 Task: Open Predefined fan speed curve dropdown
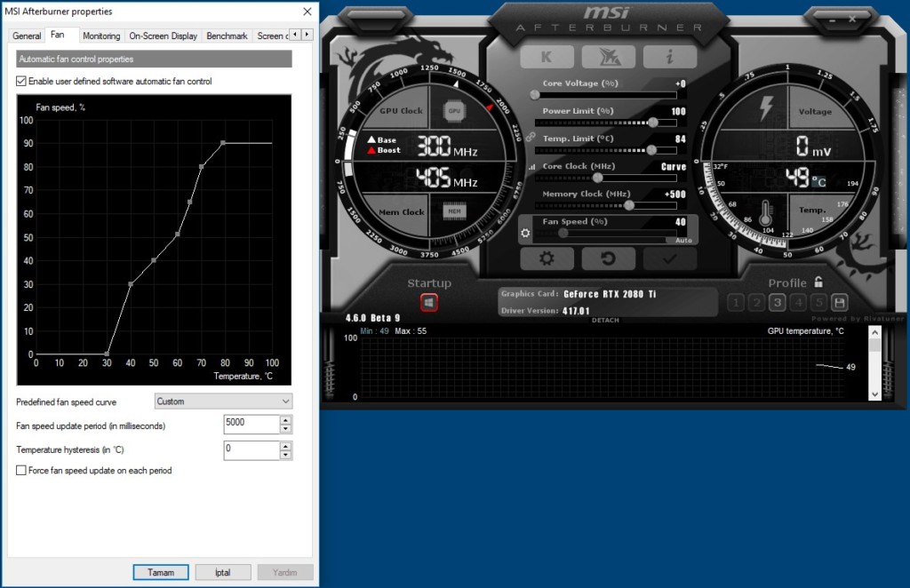click(223, 401)
